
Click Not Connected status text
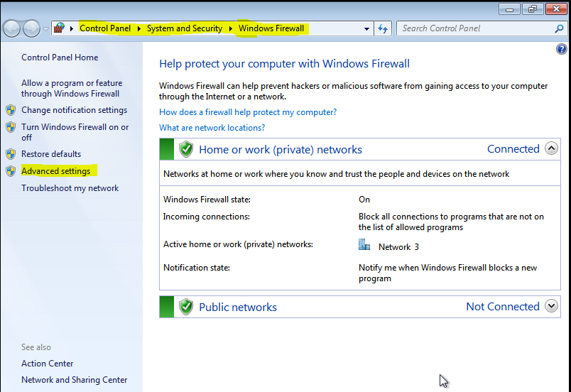pos(503,307)
